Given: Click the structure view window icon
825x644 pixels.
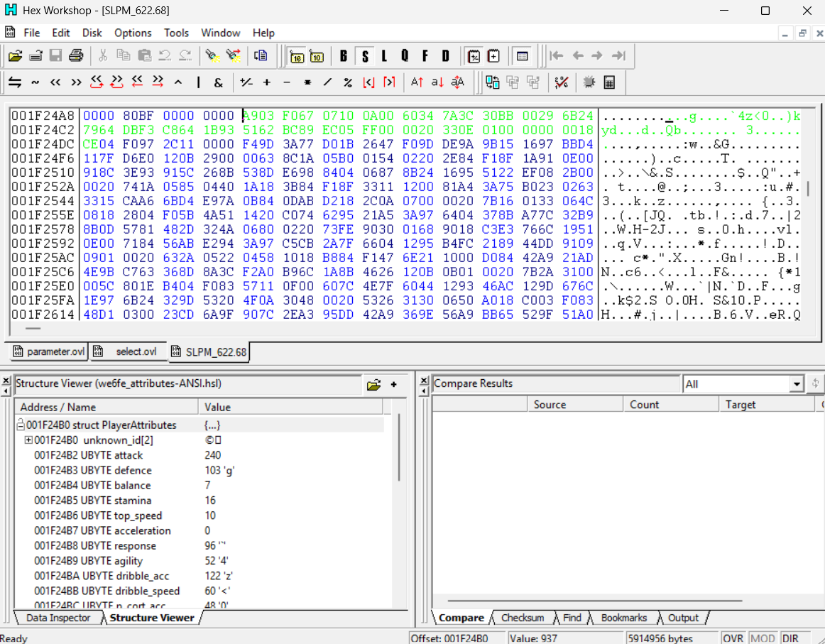Looking at the screenshot, I should [x=522, y=56].
